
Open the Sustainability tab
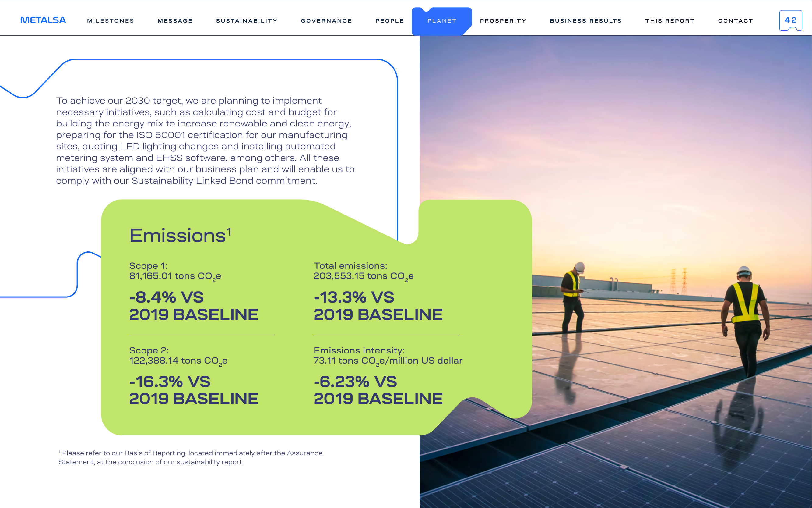[247, 21]
